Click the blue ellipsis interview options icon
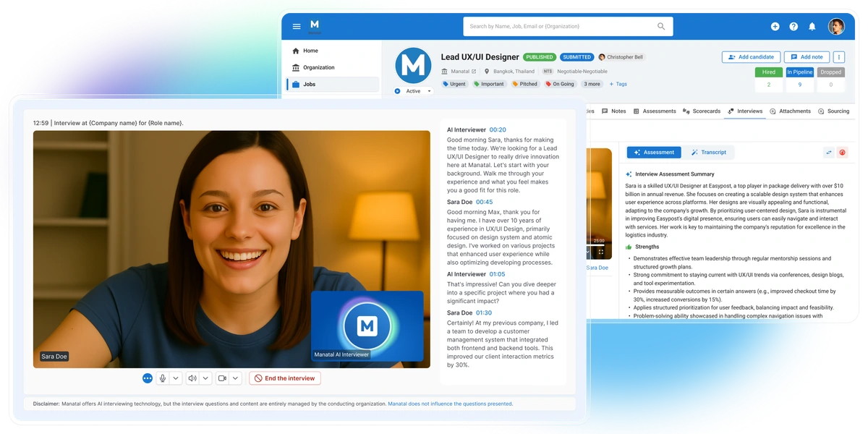Image resolution: width=868 pixels, height=434 pixels. pos(148,378)
